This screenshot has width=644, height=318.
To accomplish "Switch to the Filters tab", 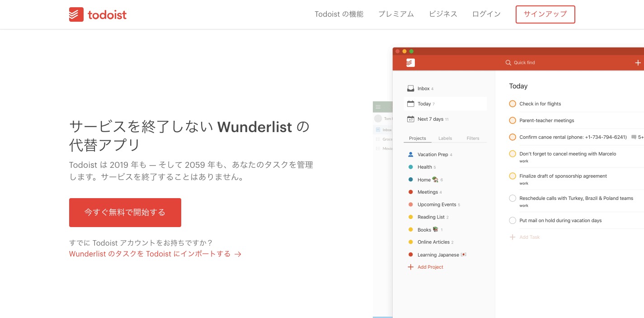I will [x=473, y=138].
